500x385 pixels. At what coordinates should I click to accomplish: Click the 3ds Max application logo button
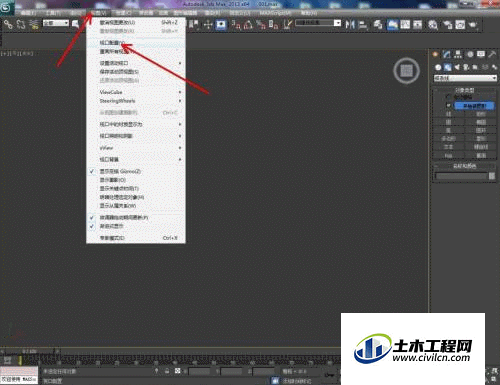coord(7,7)
